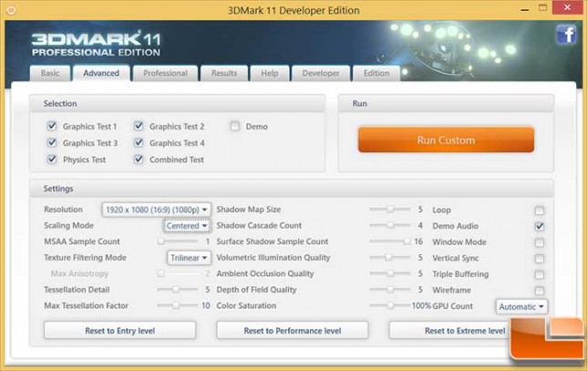Enable the Loop checkbox
Screen dimensions: 588x371
pos(540,211)
